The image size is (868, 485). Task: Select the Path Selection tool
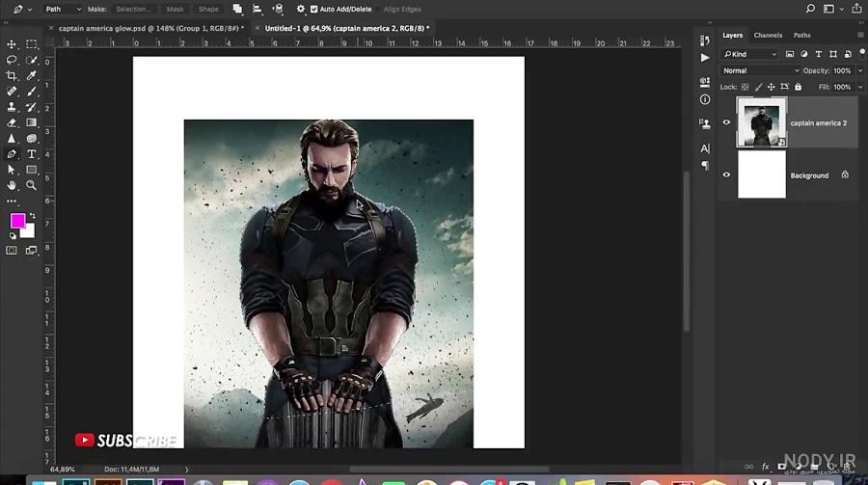click(x=11, y=170)
